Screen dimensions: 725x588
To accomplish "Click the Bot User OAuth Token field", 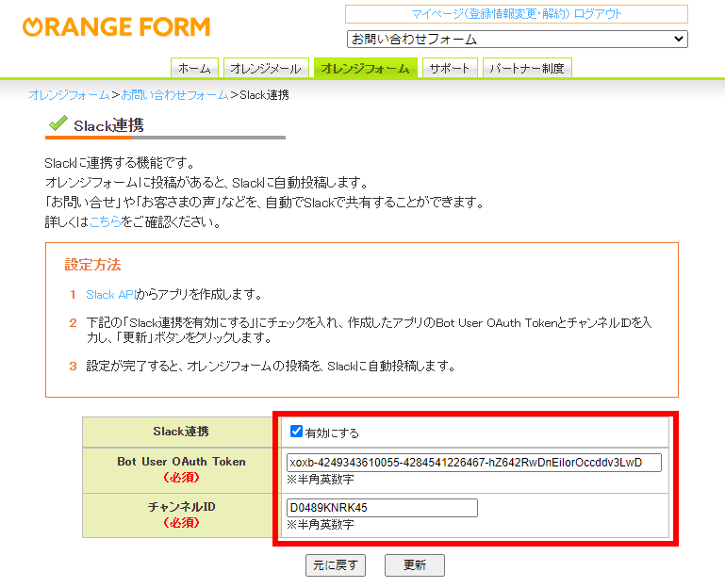I will (474, 463).
